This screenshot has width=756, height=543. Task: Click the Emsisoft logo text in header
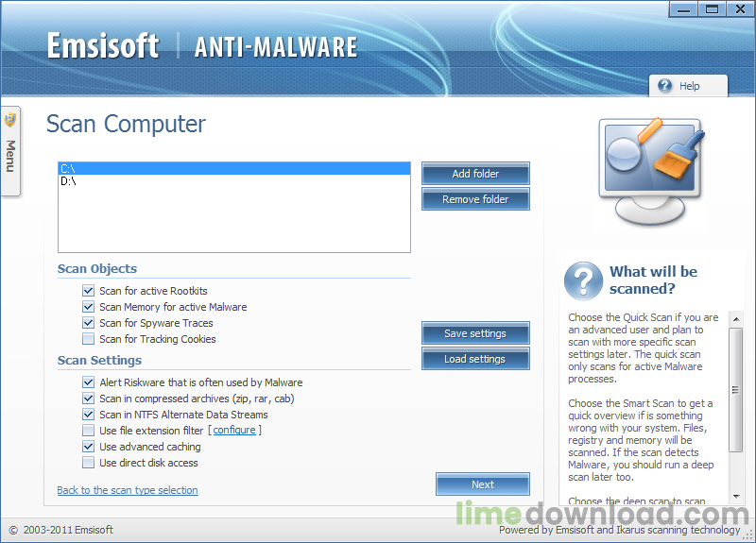click(x=103, y=45)
